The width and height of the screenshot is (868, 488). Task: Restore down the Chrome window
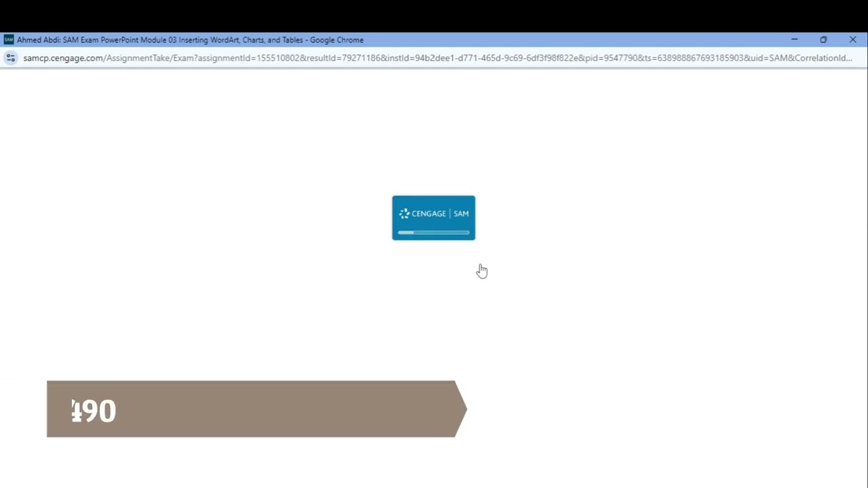[823, 40]
